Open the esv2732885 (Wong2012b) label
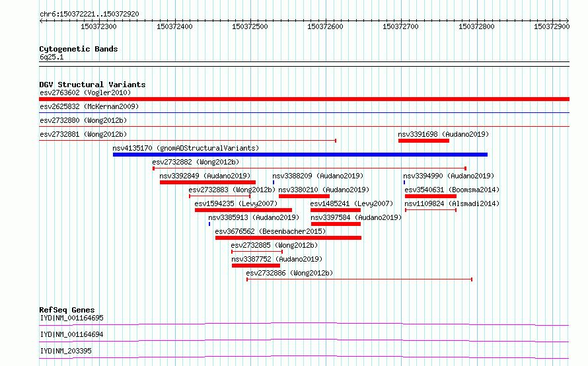 pos(274,245)
